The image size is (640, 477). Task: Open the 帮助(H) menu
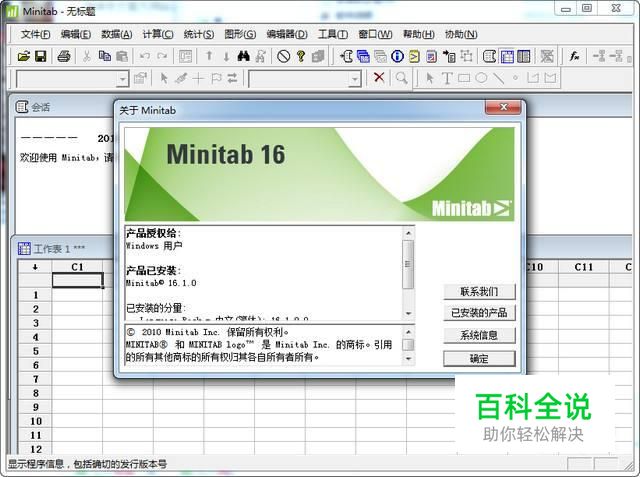click(x=419, y=34)
